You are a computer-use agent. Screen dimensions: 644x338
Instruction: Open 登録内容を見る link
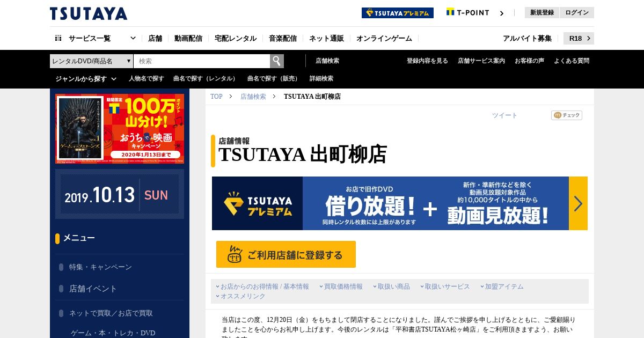pyautogui.click(x=427, y=61)
